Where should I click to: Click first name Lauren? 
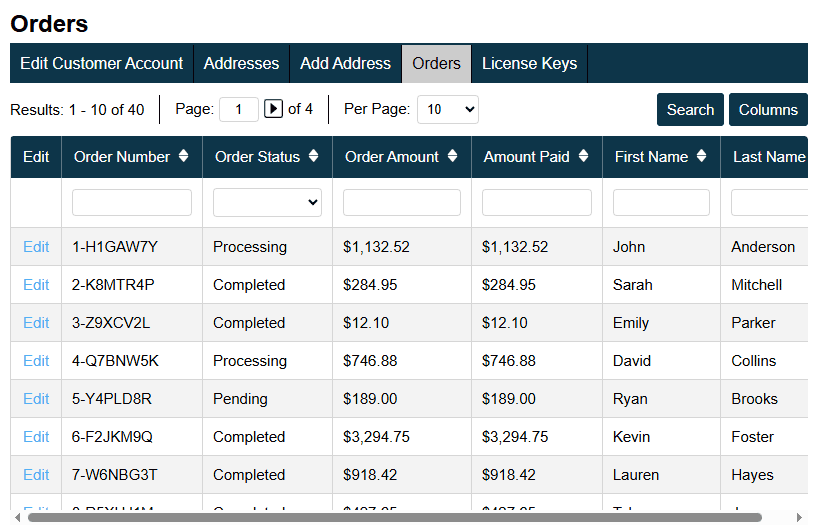[x=636, y=475]
